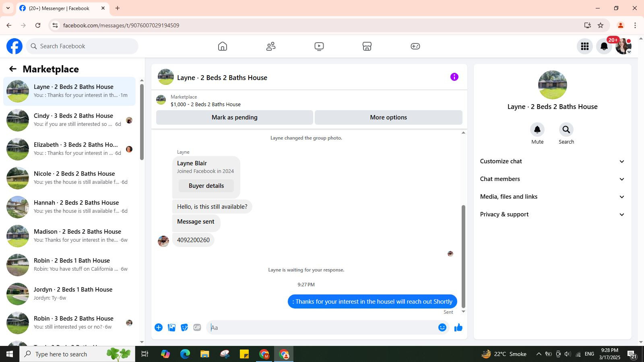Select the Nicole · 2 Beds 2 Baths House chat

(69, 178)
